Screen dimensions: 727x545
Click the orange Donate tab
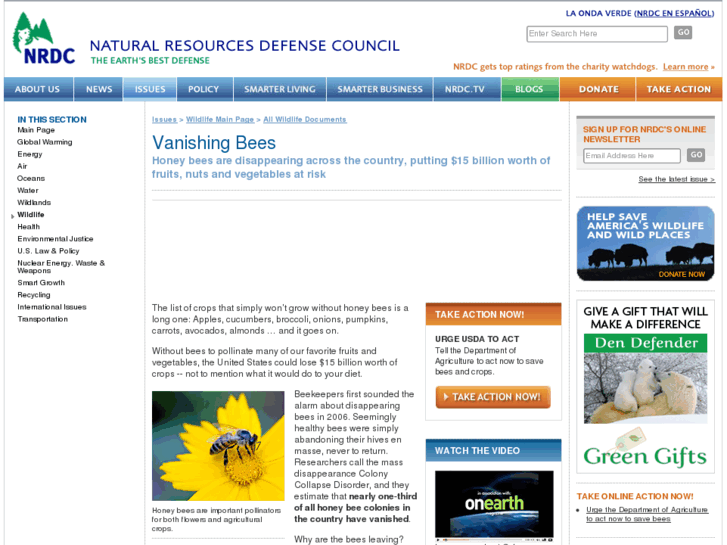(x=599, y=89)
